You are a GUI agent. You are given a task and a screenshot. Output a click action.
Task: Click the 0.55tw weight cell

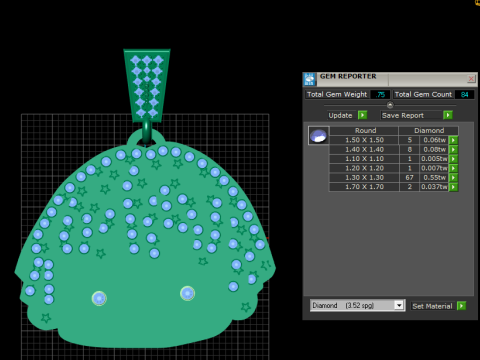(434, 177)
